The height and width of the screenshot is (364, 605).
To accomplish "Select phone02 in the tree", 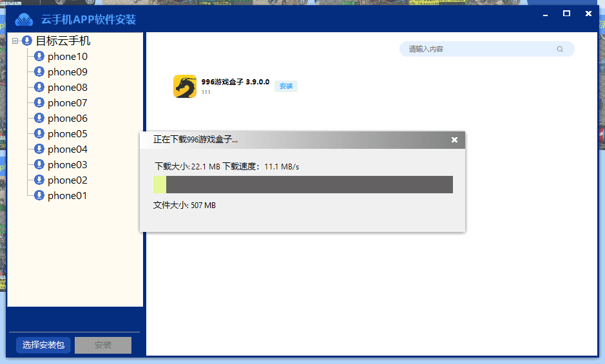I will (x=68, y=180).
